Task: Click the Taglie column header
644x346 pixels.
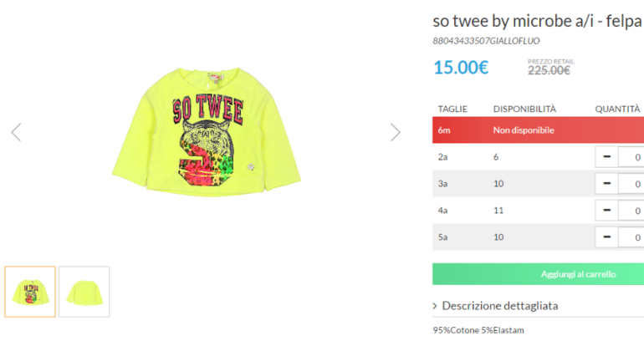Action: point(452,109)
